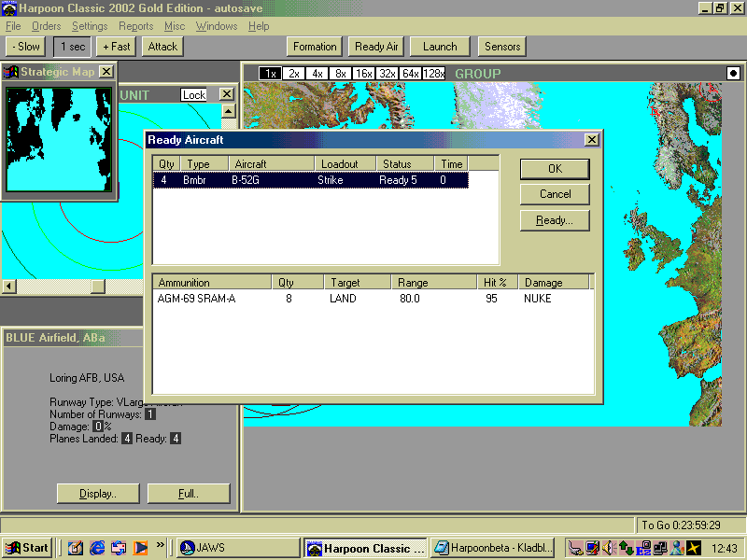Close the Unit window
Viewport: 747px width, 560px height.
(x=227, y=94)
